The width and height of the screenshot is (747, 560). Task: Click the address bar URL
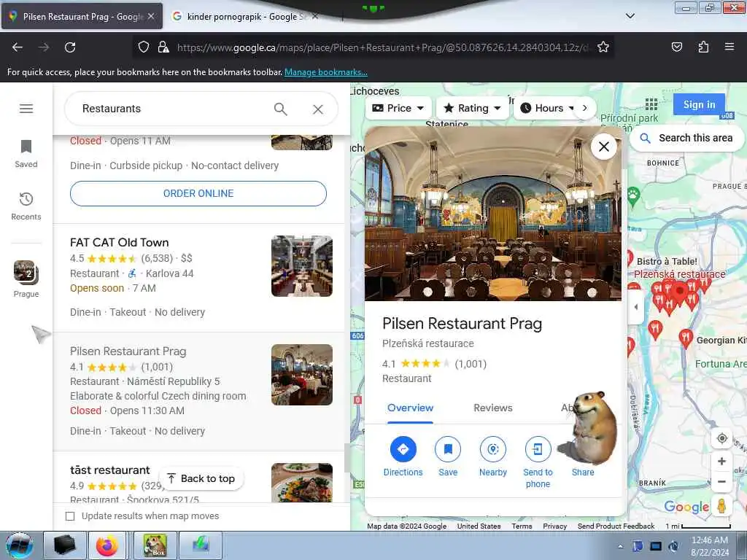(x=382, y=47)
